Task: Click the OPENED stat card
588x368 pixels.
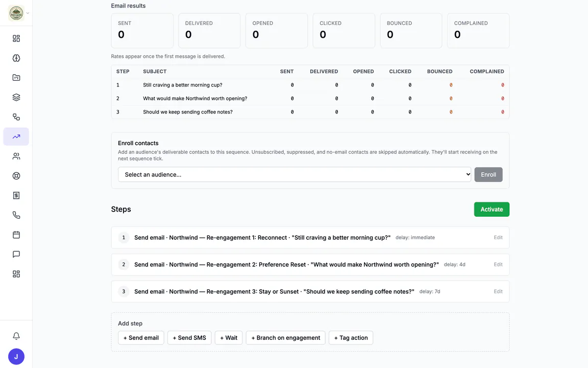Action: tap(276, 31)
